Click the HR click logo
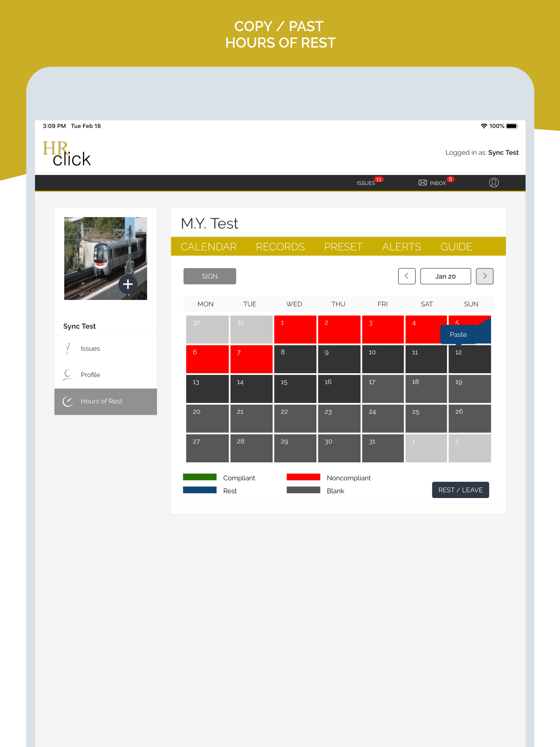This screenshot has width=560, height=747. [66, 154]
